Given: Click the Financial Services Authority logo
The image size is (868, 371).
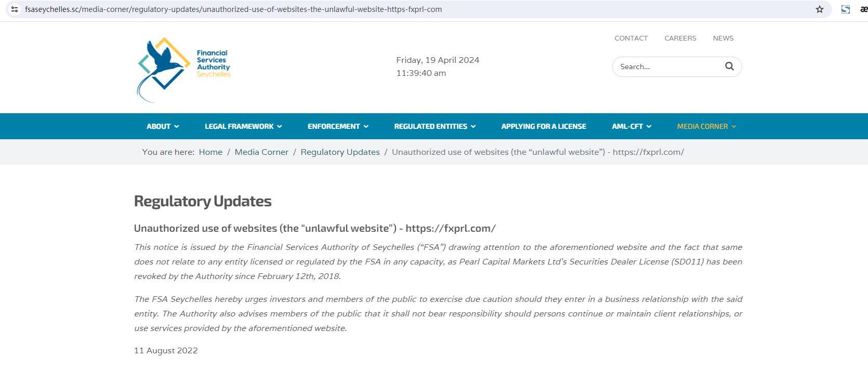Looking at the screenshot, I should tap(184, 70).
